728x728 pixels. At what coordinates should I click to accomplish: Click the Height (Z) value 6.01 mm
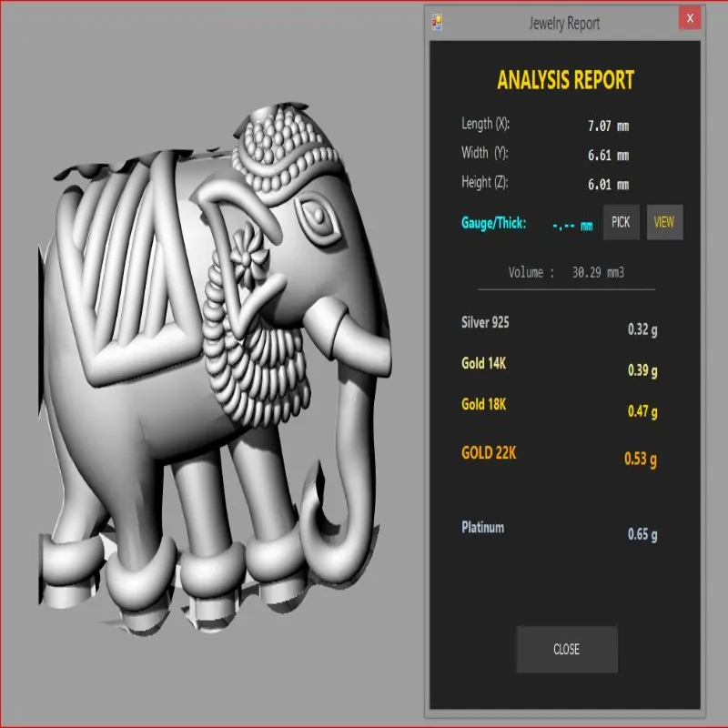pyautogui.click(x=608, y=185)
